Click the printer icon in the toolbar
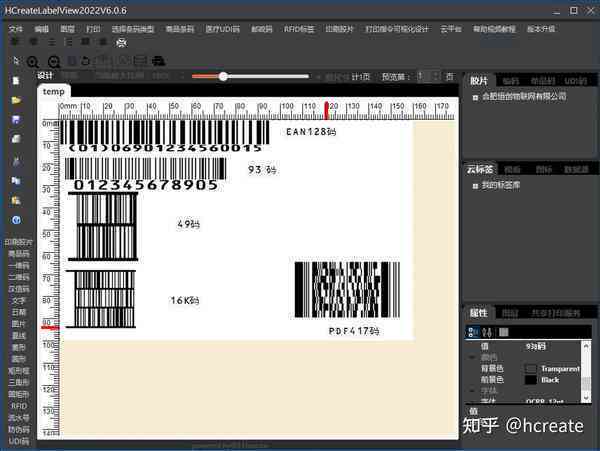Image resolution: width=600 pixels, height=451 pixels. pyautogui.click(x=158, y=61)
